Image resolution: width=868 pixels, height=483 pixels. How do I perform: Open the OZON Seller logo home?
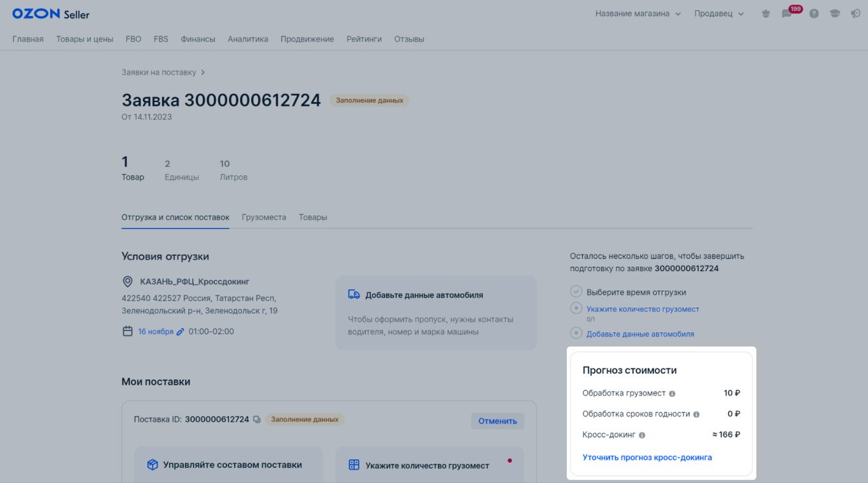point(51,13)
